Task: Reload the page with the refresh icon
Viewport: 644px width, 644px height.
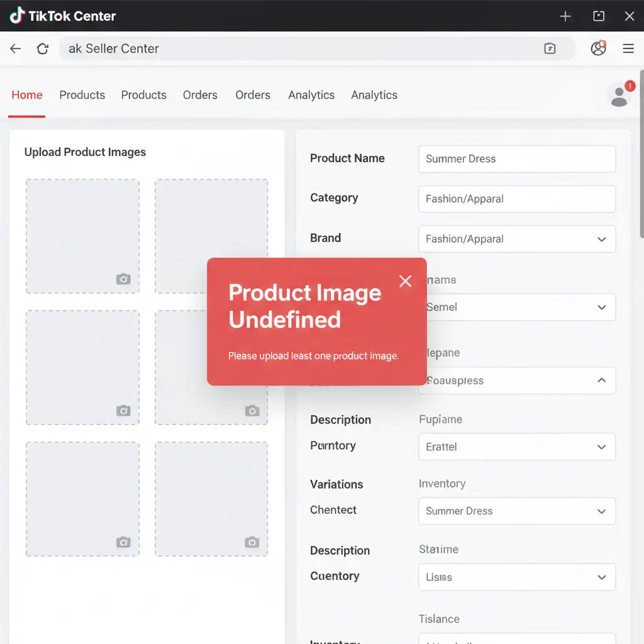Action: tap(43, 48)
